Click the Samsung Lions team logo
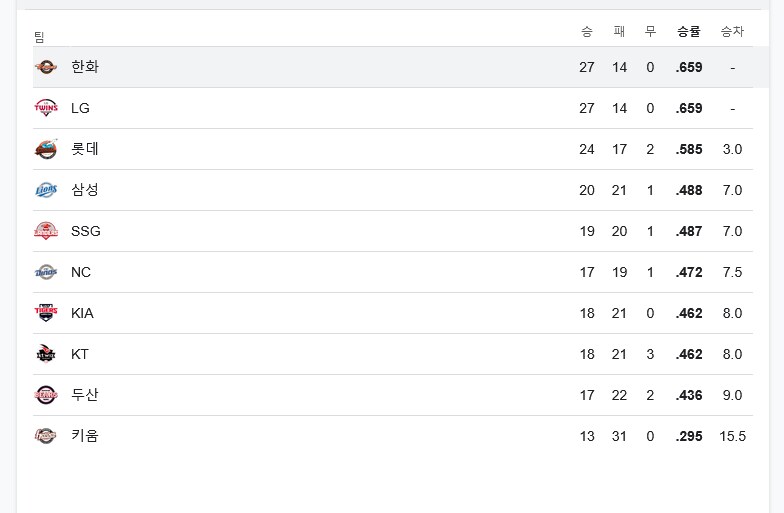The width and height of the screenshot is (784, 513). pyautogui.click(x=46, y=190)
